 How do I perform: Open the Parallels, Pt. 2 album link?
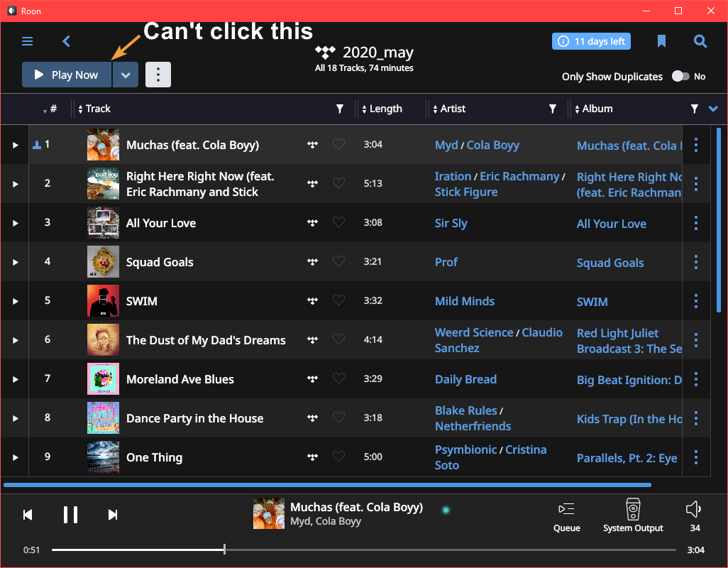click(627, 458)
